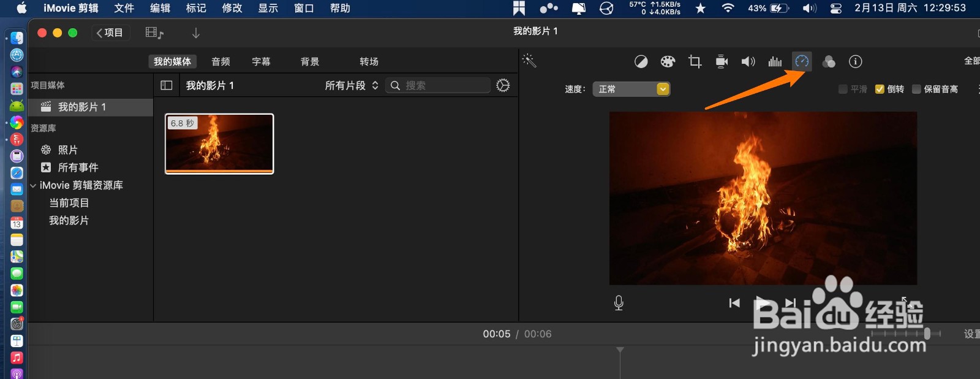This screenshot has width=980, height=379.
Task: Click the import media down-arrow icon
Action: click(196, 33)
